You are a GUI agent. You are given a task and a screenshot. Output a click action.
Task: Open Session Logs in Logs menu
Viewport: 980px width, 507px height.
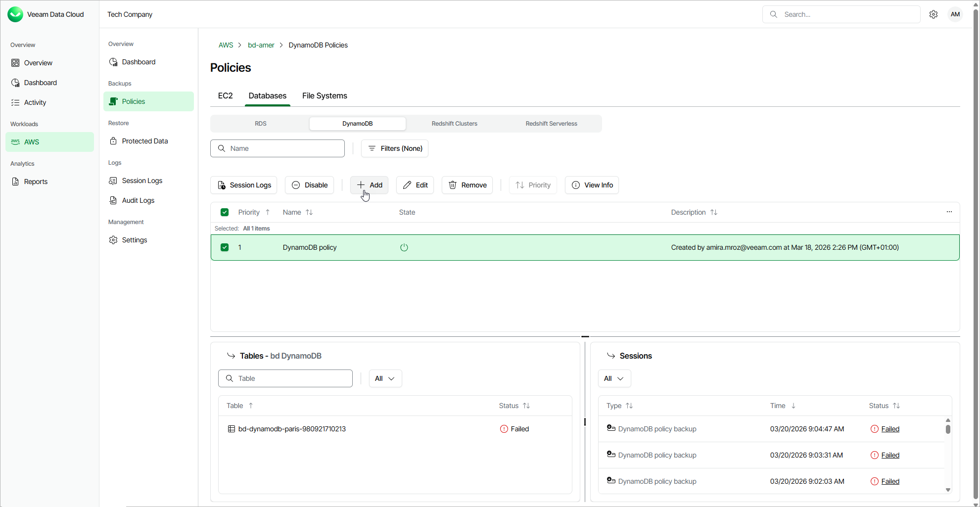tap(148, 181)
